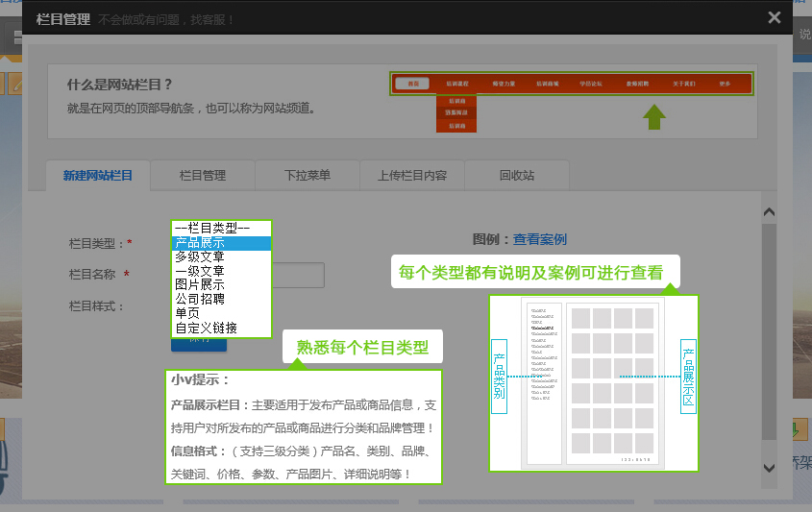Select the 新建网站栏目 tab

tap(98, 176)
